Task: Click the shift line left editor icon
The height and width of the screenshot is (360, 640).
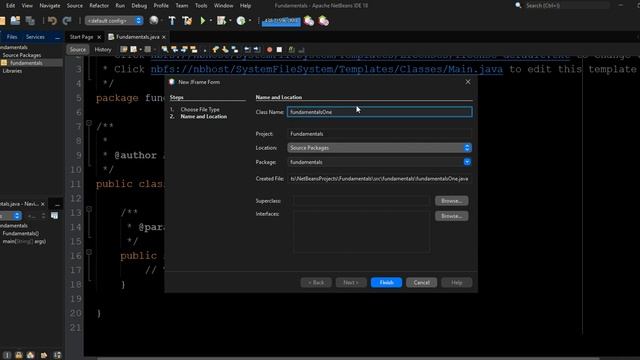Action: [247, 49]
